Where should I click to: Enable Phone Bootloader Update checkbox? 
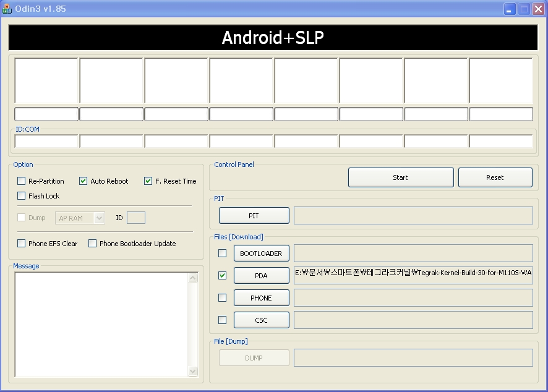click(93, 244)
